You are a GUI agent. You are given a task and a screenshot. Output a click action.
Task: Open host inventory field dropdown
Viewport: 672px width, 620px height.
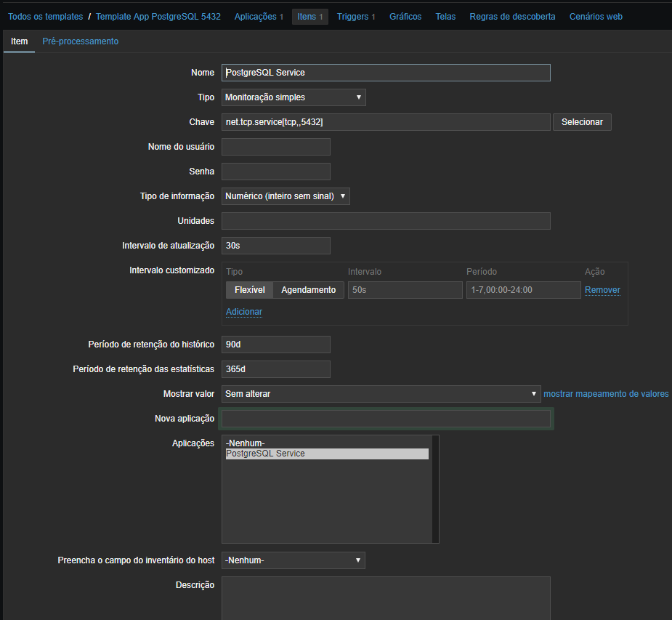point(293,560)
